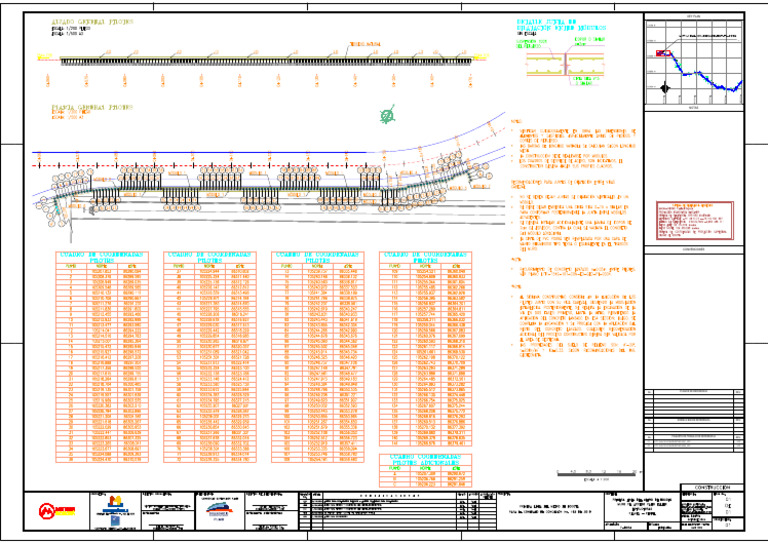Click the 'ALZADO GENERAL PILOTES' heading

92,22
